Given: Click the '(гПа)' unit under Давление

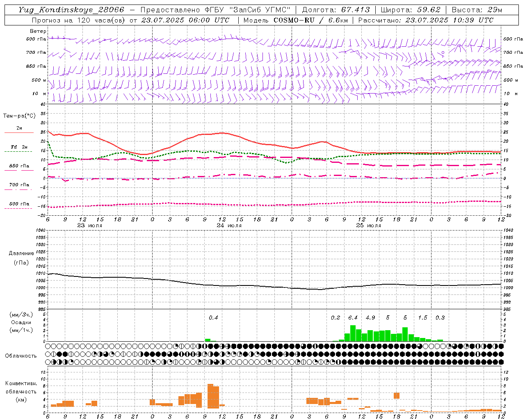Looking at the screenshot, I should click(x=21, y=263).
